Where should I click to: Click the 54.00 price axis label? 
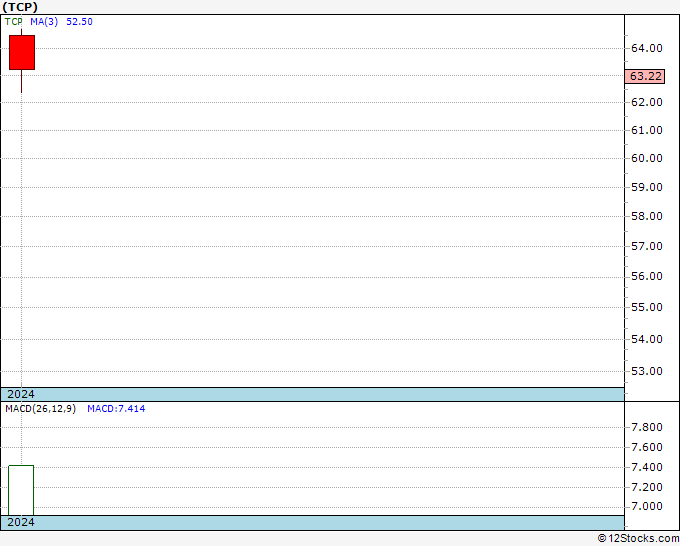pyautogui.click(x=647, y=339)
